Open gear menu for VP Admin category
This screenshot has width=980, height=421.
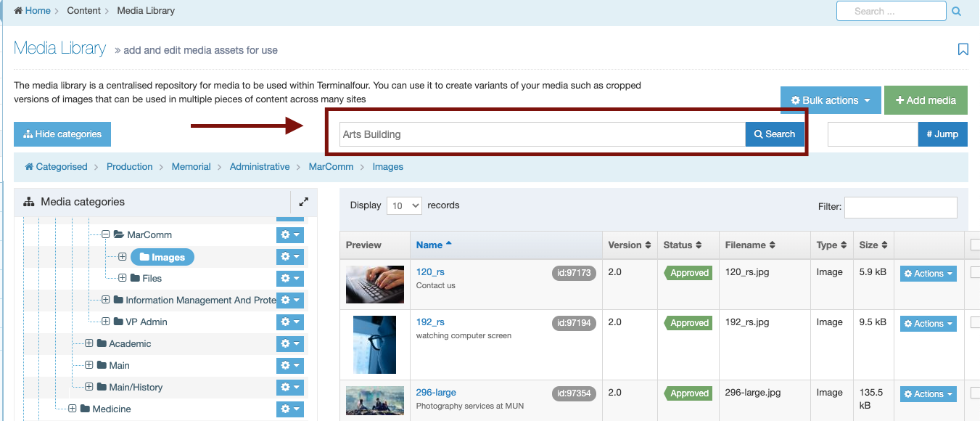(x=289, y=322)
